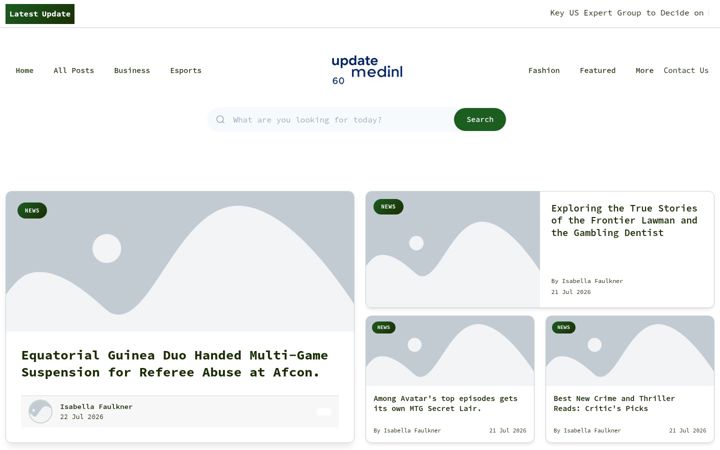Image resolution: width=720 pixels, height=450 pixels.
Task: Click the magnifier icon in search bar
Action: coord(220,119)
